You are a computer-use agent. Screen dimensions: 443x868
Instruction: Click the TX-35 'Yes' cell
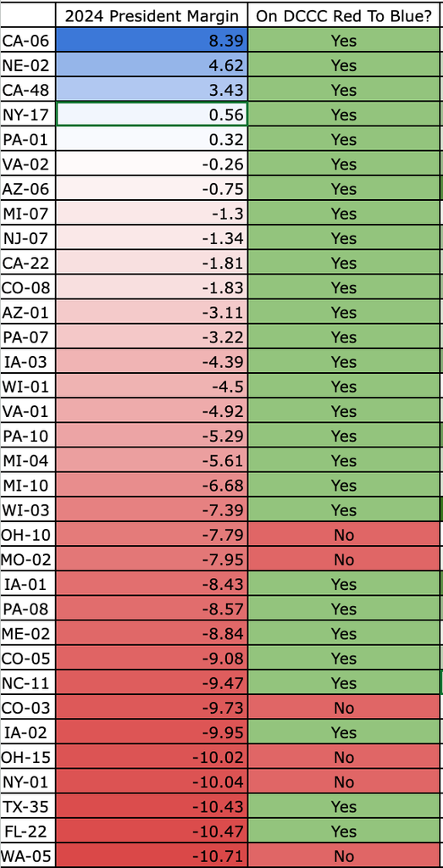pyautogui.click(x=343, y=807)
